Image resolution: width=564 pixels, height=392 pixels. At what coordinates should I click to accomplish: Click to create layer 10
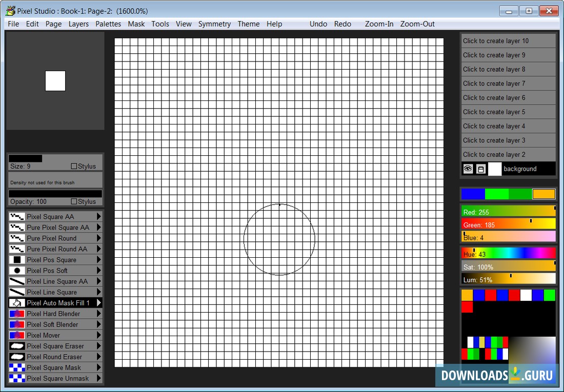pyautogui.click(x=509, y=41)
